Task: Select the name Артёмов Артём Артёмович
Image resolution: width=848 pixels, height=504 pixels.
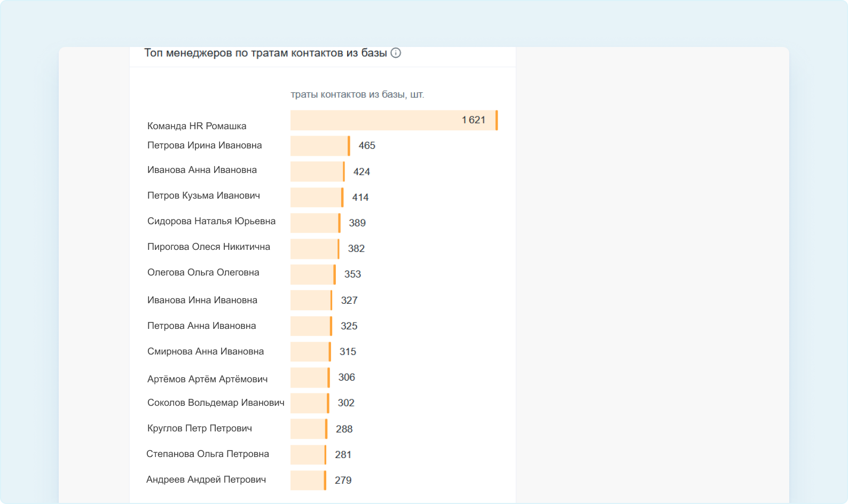Action: (207, 379)
